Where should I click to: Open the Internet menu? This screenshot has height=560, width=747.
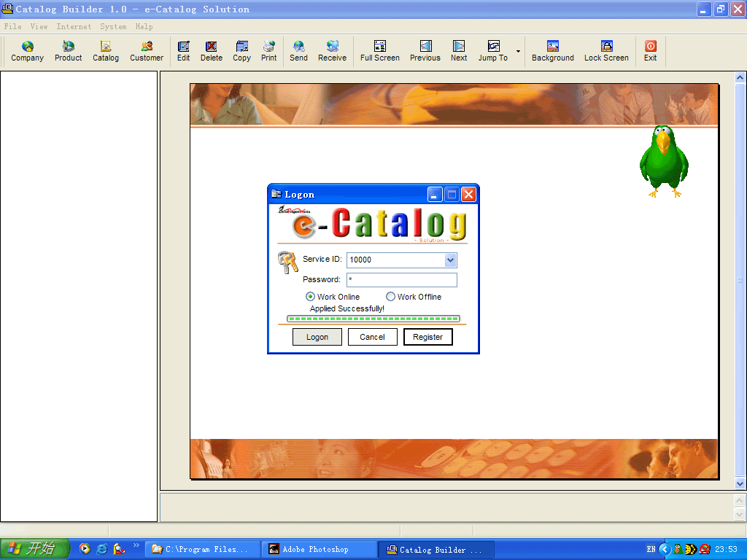74,27
